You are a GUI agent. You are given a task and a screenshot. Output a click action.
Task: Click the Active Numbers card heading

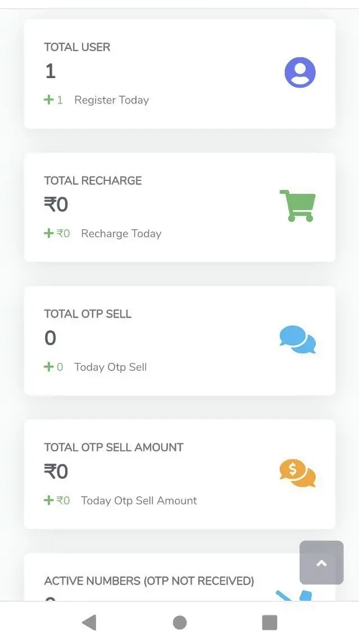tap(149, 580)
